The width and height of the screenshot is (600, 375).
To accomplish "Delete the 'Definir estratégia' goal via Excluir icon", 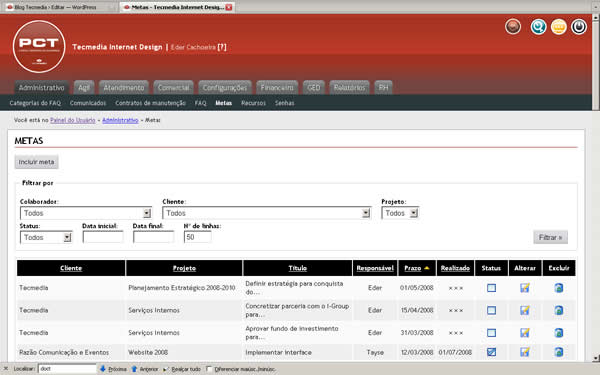I will pos(559,288).
